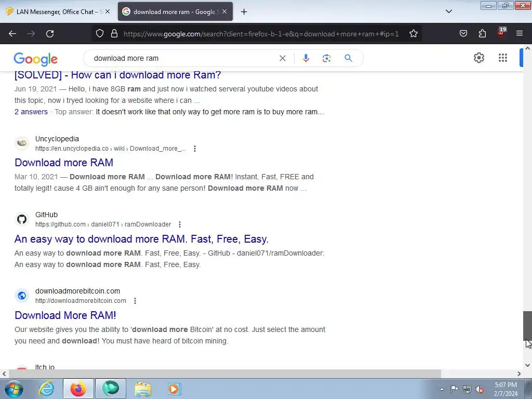Open the teal chat app taskbar icon
Viewport: 532px width, 399px height.
[111, 389]
